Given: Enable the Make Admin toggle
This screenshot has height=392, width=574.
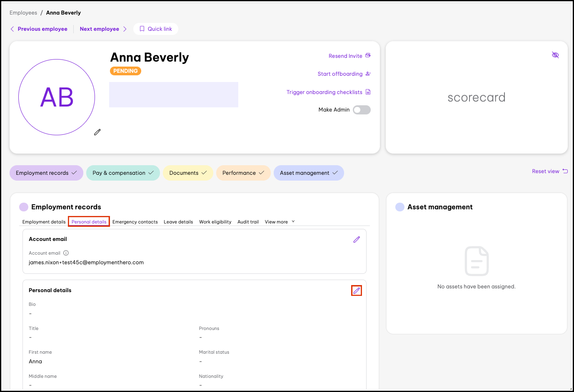Looking at the screenshot, I should pos(361,109).
